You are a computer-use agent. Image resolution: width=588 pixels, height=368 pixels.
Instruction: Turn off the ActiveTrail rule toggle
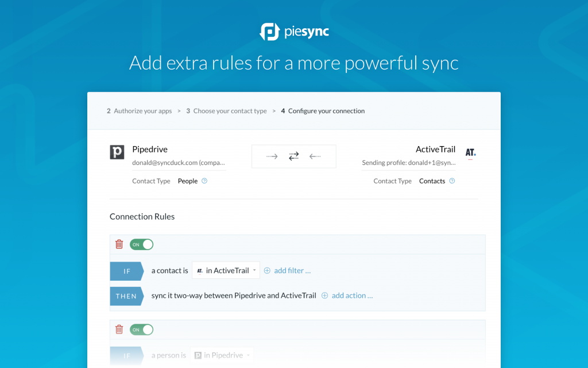(x=141, y=244)
